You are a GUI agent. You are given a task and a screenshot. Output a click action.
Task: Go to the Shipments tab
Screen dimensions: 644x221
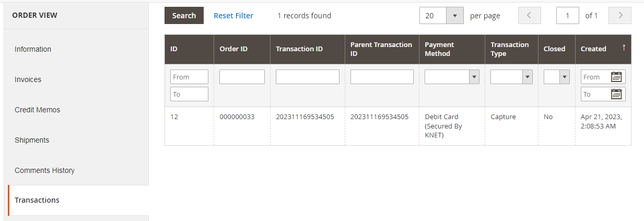click(32, 140)
